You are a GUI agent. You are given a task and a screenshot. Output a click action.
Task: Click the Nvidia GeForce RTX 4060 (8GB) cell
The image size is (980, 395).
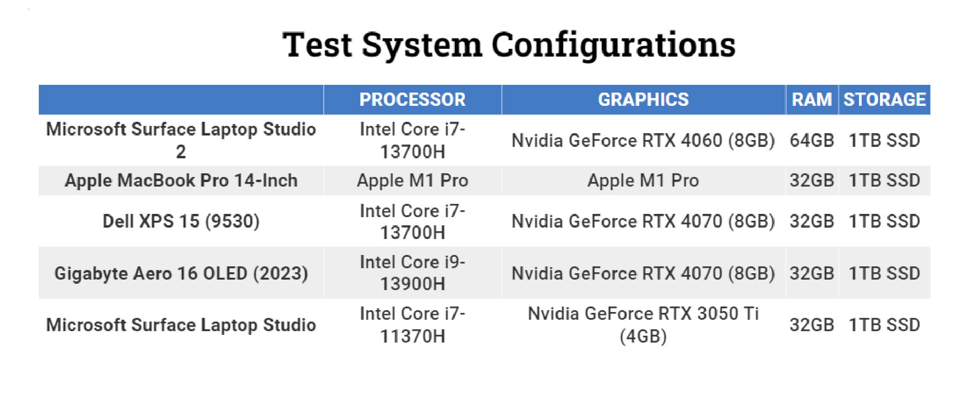point(643,140)
